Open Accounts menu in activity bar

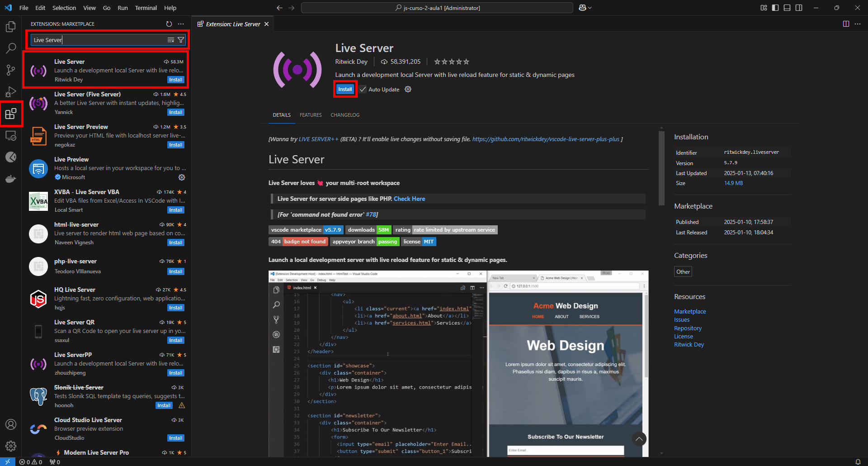[11, 424]
